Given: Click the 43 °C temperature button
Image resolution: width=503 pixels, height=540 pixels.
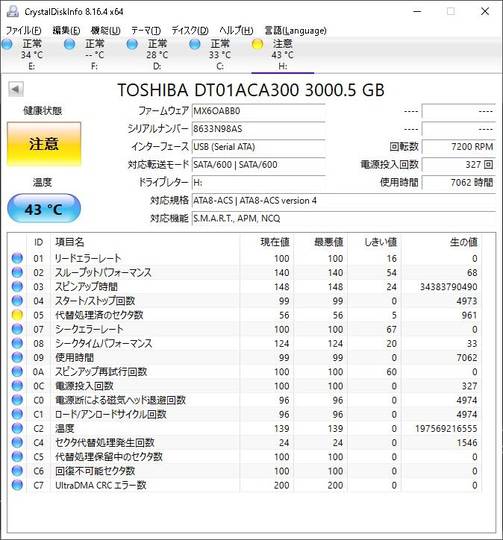Looking at the screenshot, I should pyautogui.click(x=44, y=208).
